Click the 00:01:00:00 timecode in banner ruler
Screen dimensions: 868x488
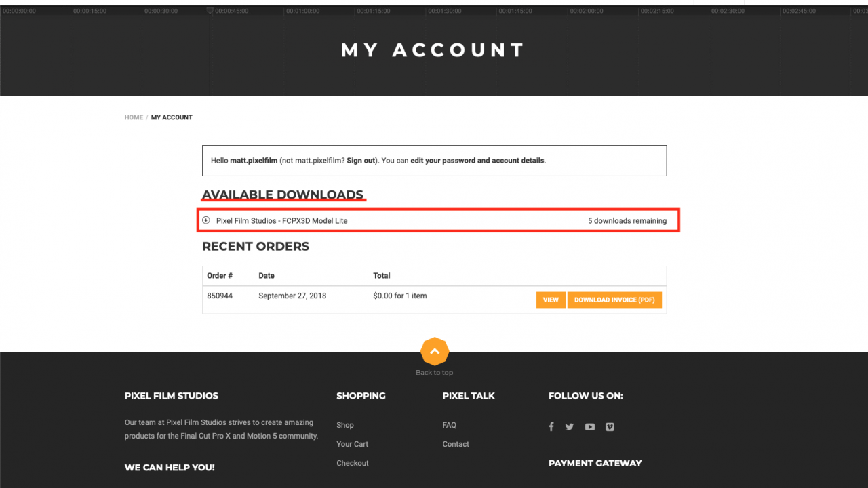coord(302,12)
